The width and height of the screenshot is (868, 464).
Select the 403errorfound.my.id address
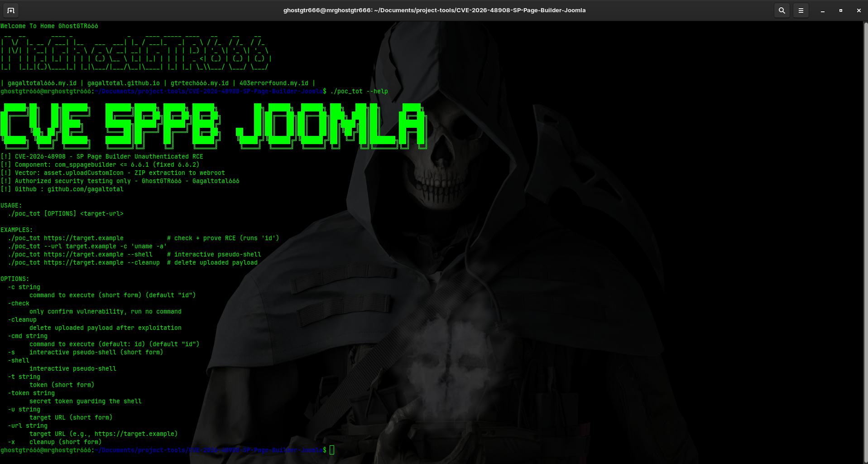point(274,83)
